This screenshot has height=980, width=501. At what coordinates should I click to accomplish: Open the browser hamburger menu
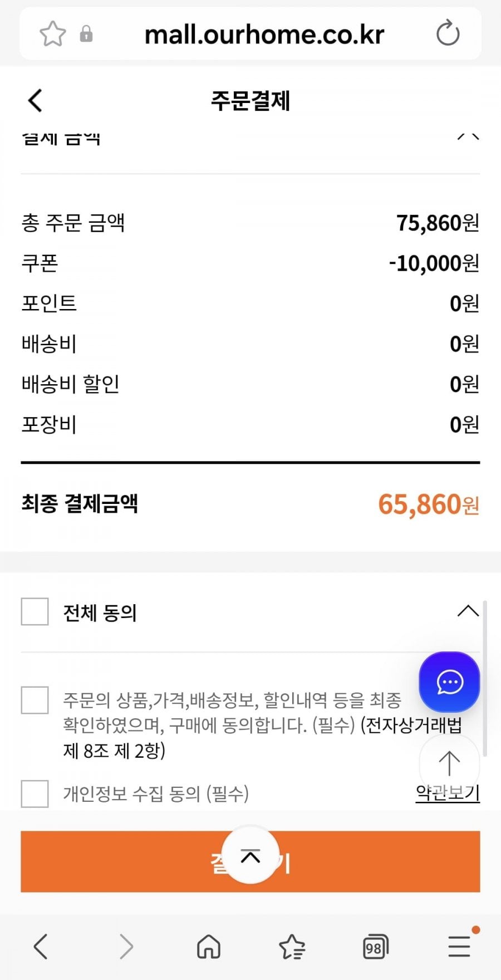[460, 946]
